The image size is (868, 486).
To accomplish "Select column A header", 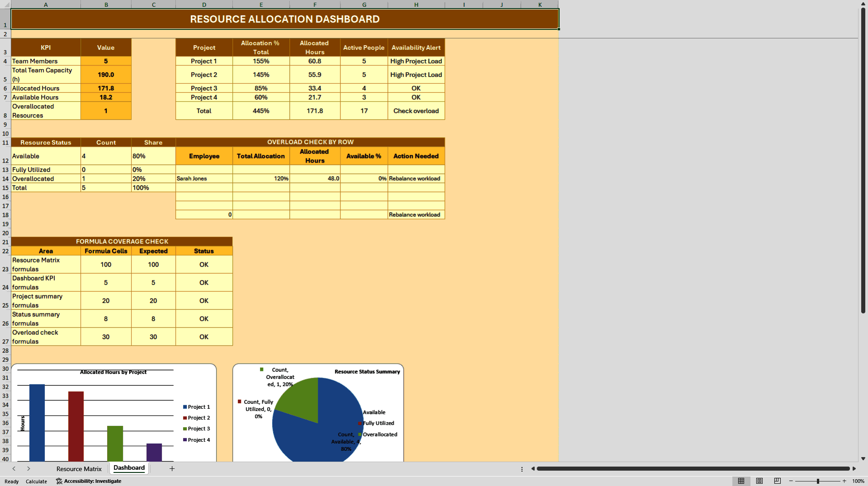I will 46,5.
